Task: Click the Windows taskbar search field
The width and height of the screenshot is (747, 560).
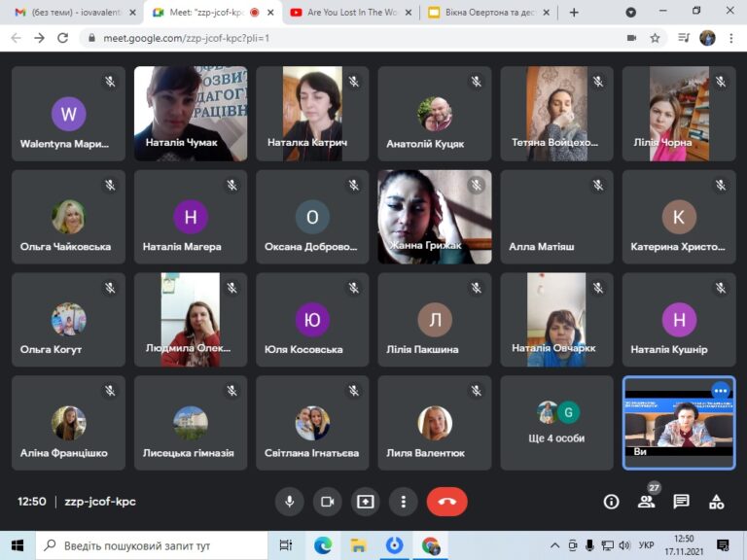Action: click(152, 545)
